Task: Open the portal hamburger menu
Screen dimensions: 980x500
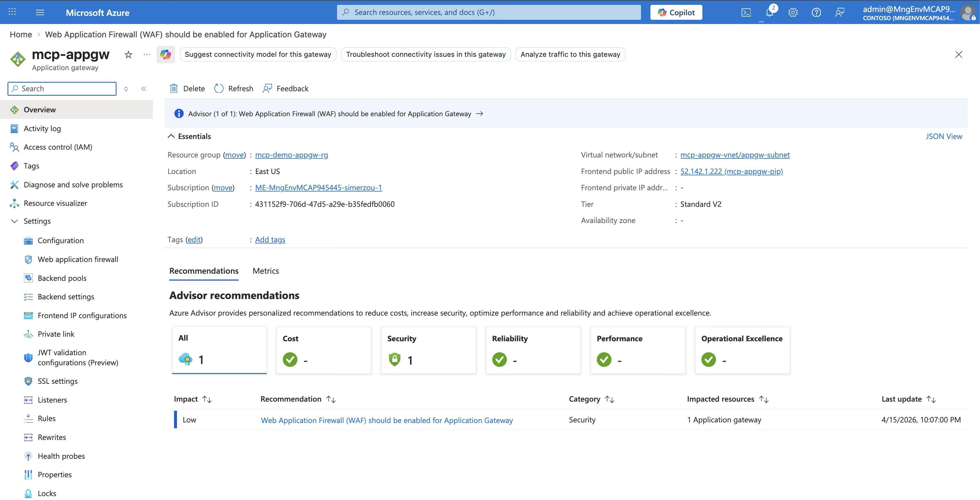Action: tap(40, 12)
